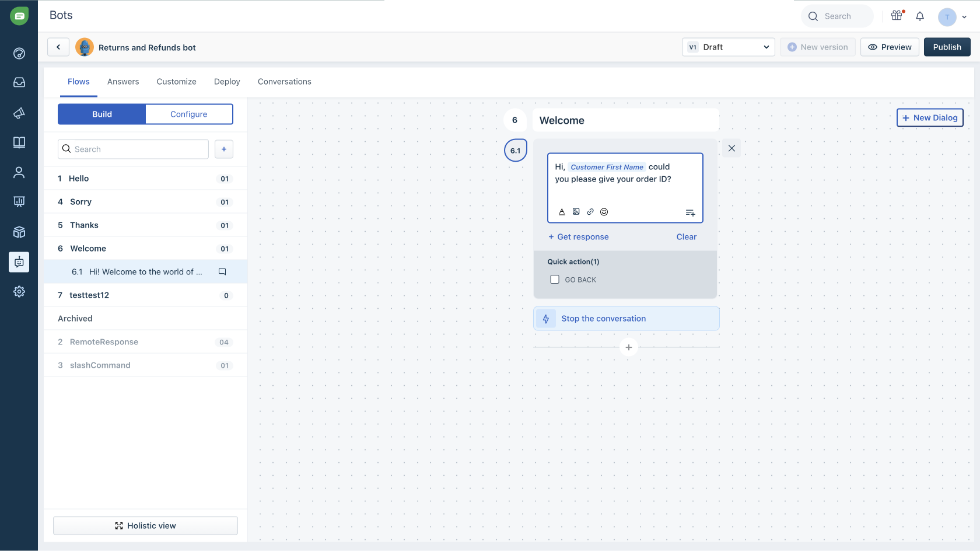The width and height of the screenshot is (980, 551).
Task: Open the knowledge base book icon
Action: [x=19, y=142]
